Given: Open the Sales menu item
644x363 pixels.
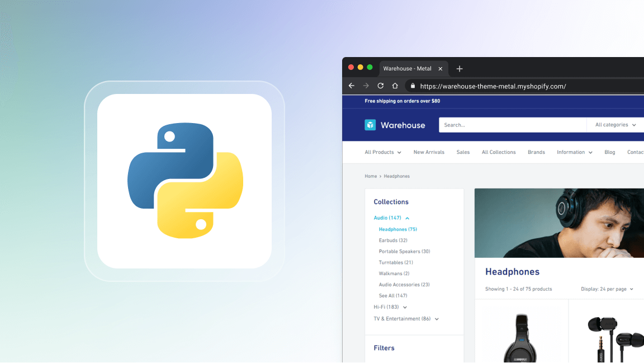Looking at the screenshot, I should tap(463, 152).
